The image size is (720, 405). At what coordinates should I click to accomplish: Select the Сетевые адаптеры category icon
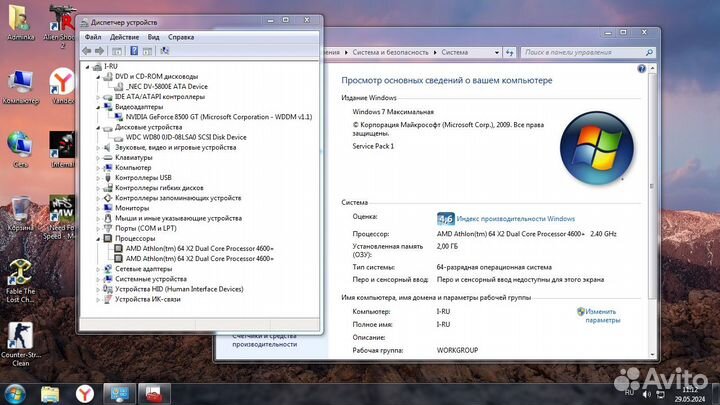(108, 269)
